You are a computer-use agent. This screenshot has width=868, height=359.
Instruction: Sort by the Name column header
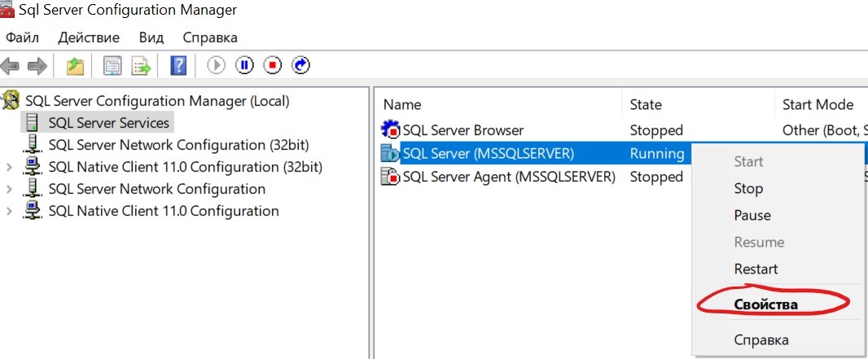402,104
